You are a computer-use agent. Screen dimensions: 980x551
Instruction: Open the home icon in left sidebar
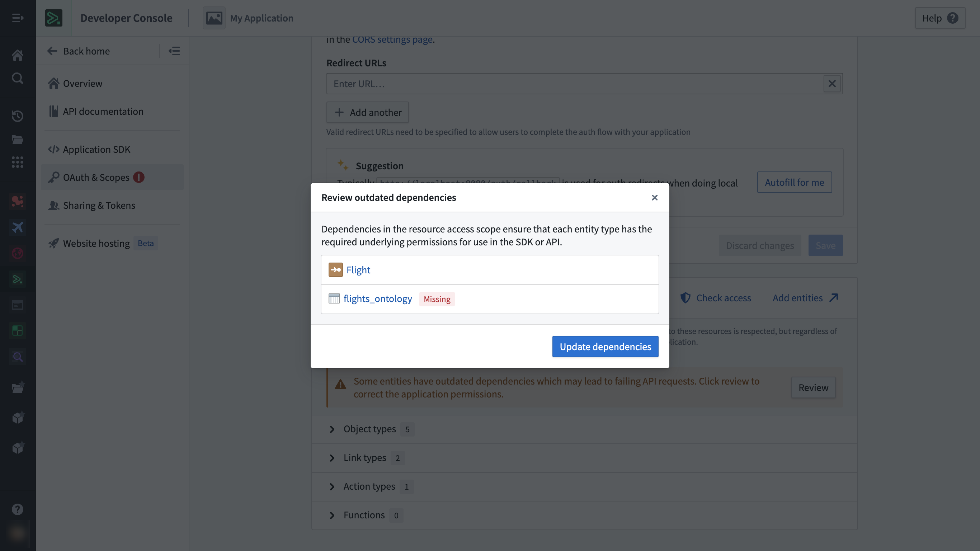click(18, 55)
